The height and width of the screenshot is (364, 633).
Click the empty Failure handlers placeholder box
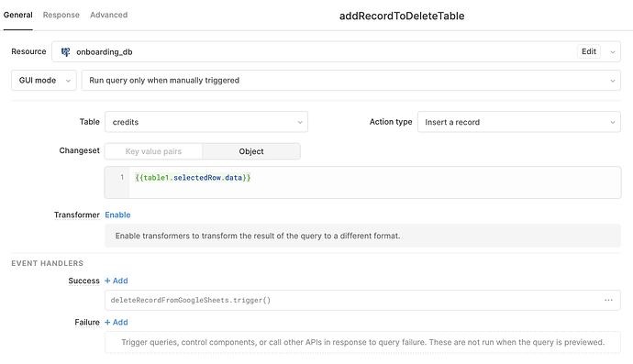[x=362, y=342]
